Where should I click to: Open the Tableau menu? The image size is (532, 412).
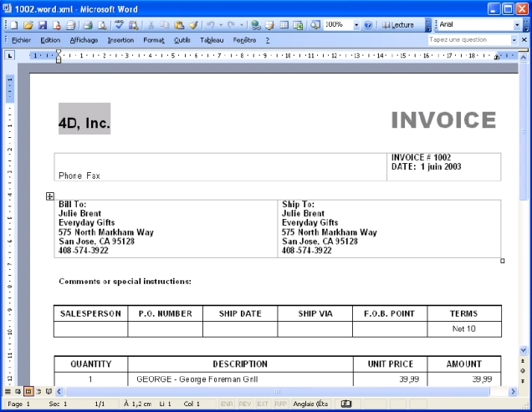click(x=212, y=39)
